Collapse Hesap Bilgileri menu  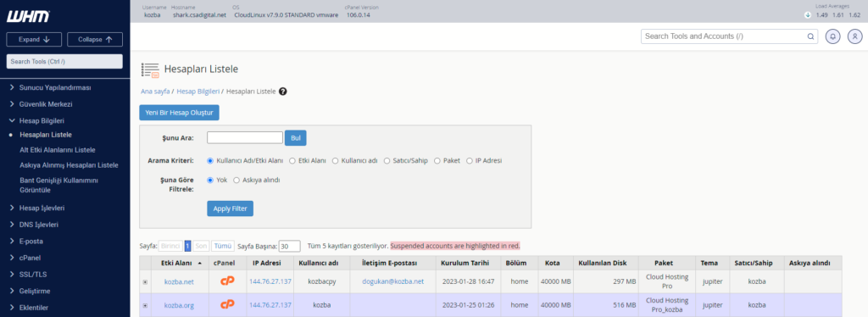[42, 120]
